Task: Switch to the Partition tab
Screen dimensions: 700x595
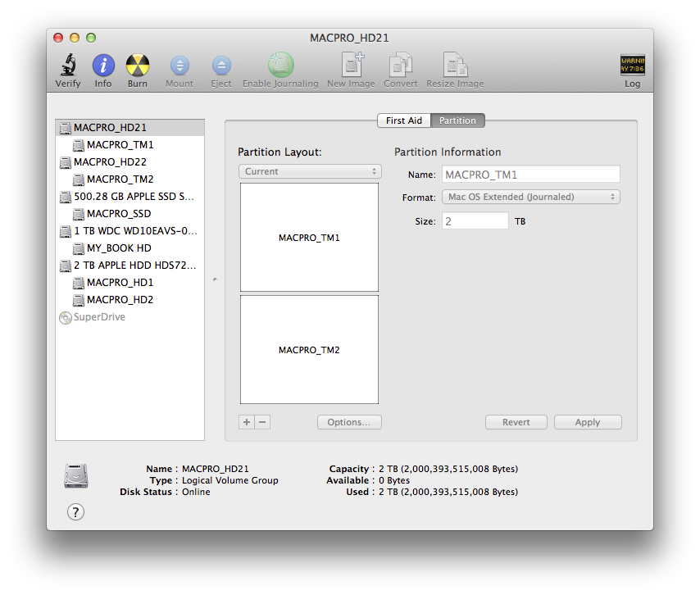Action: pos(457,120)
